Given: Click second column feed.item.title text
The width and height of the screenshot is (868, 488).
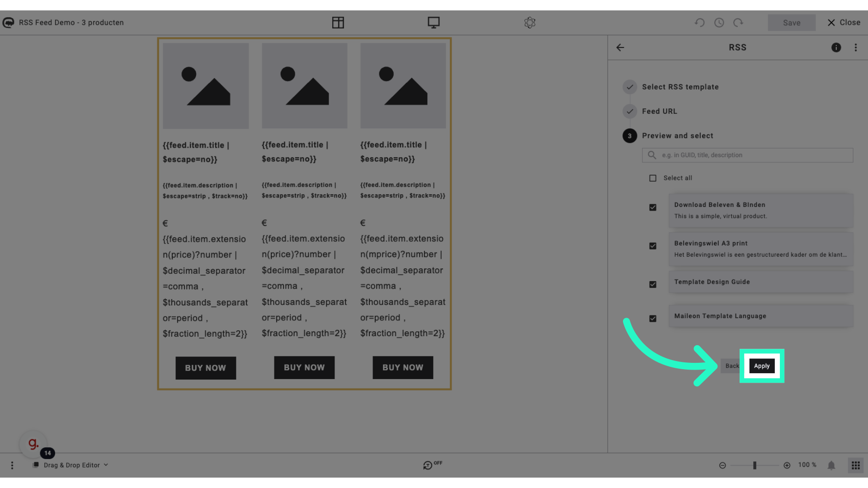Looking at the screenshot, I should [295, 152].
